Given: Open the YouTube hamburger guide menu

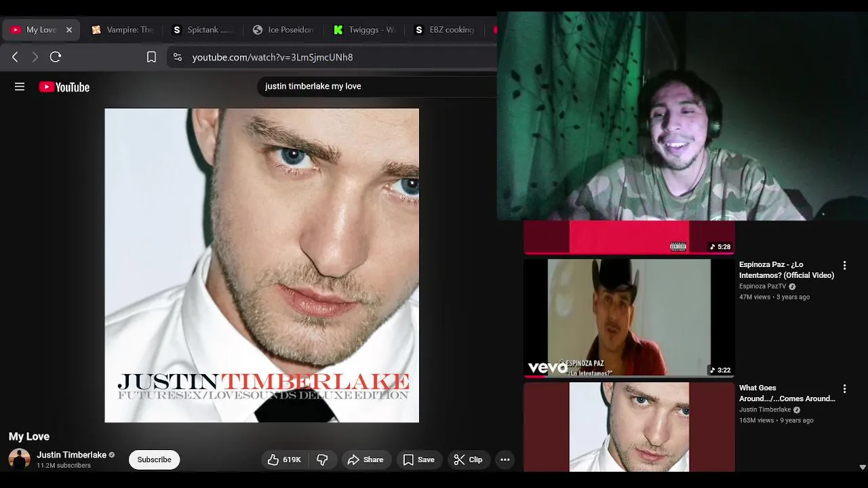Looking at the screenshot, I should click(x=20, y=87).
